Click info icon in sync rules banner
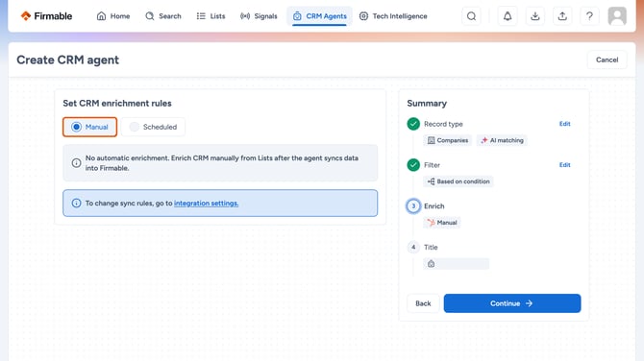The height and width of the screenshot is (361, 644). [x=76, y=204]
